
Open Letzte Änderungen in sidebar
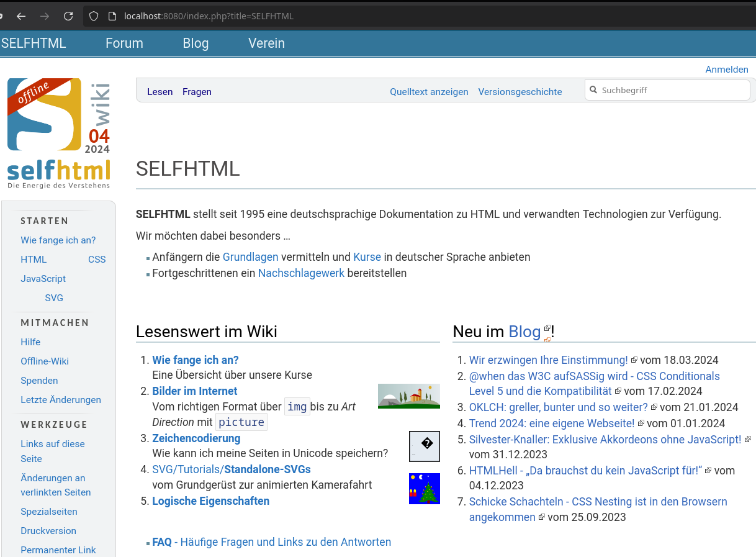pyautogui.click(x=60, y=400)
